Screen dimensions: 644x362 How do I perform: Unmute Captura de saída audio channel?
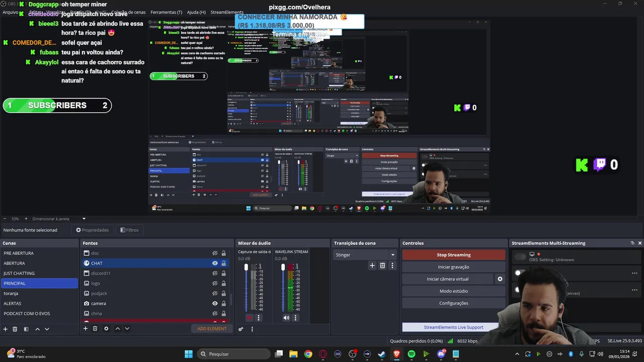tap(250, 318)
